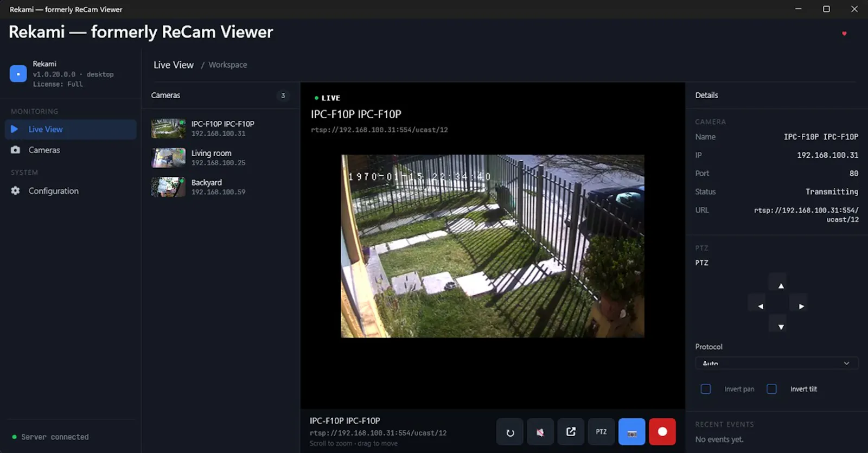Click the 192.168.100.59 address under Backyard

(x=218, y=192)
